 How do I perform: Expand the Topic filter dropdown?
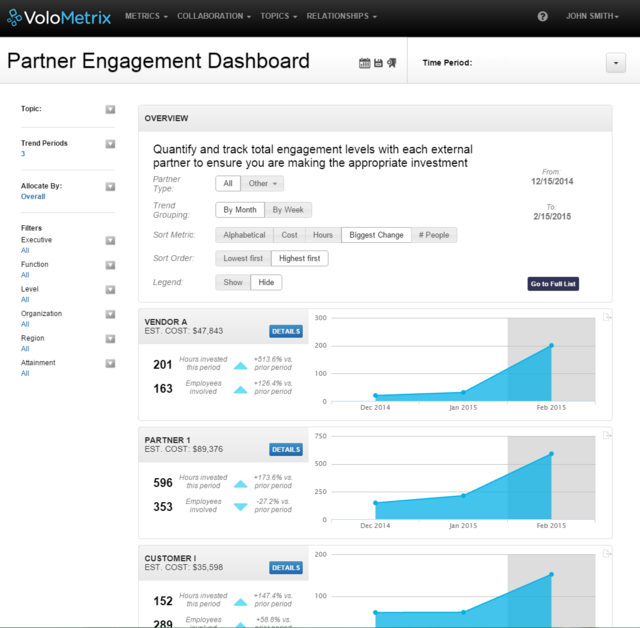(110, 109)
